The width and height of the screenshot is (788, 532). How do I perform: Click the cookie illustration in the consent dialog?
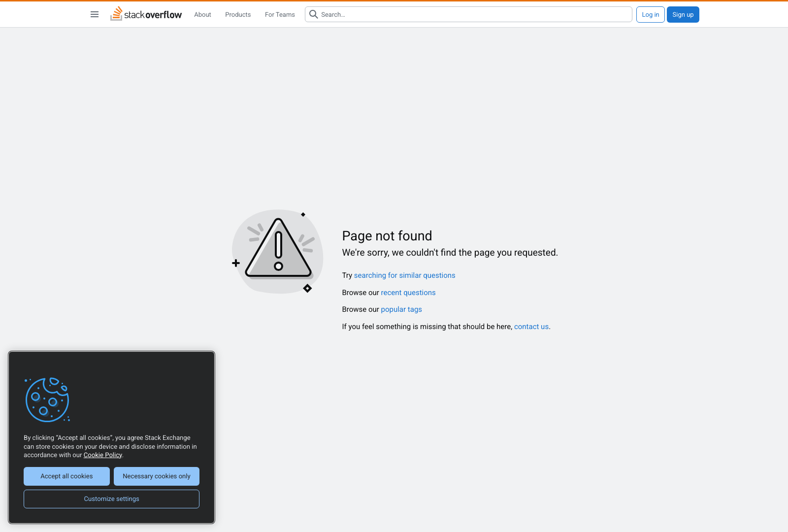click(x=47, y=400)
